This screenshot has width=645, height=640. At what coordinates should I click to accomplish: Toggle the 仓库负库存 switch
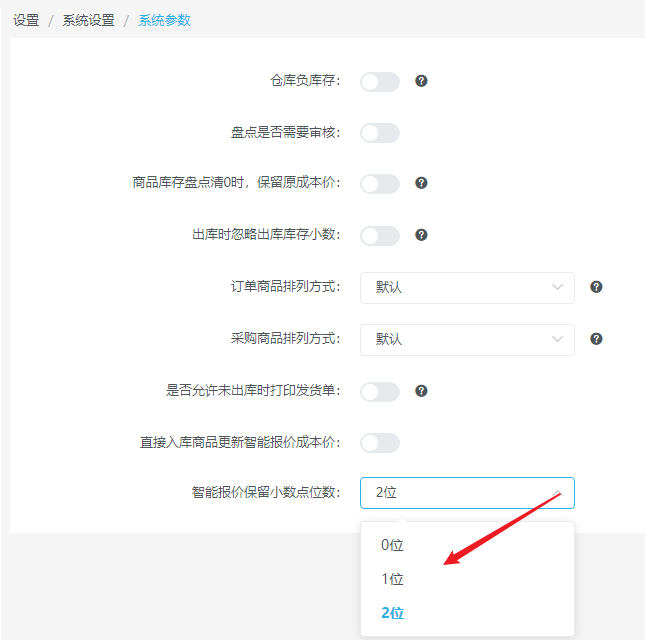pos(380,82)
